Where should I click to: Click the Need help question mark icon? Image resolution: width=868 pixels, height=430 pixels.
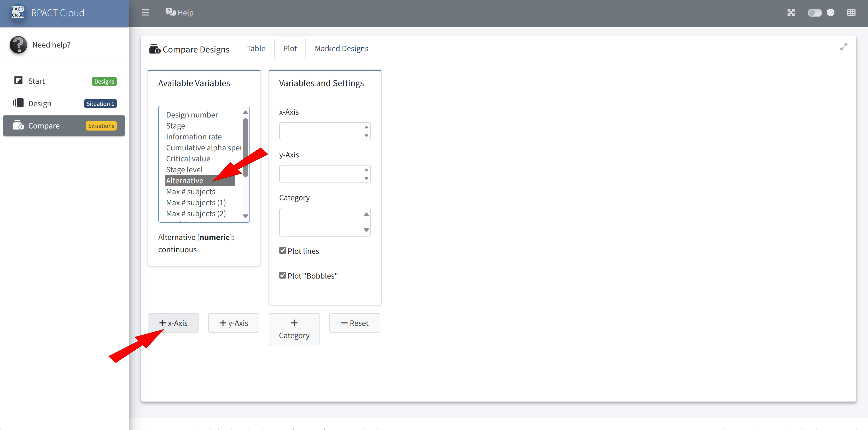click(x=18, y=45)
